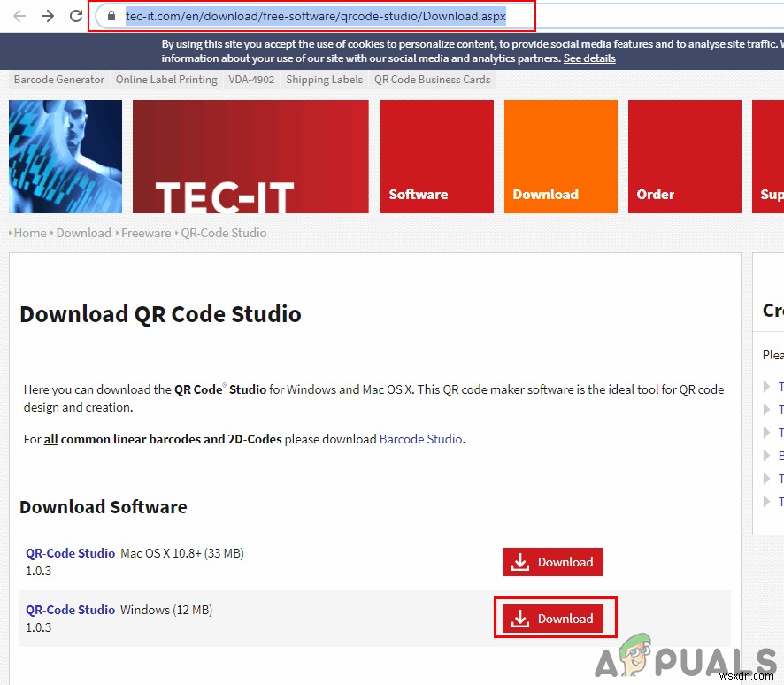The image size is (784, 685).
Task: Click the browser forward arrow
Action: (48, 16)
